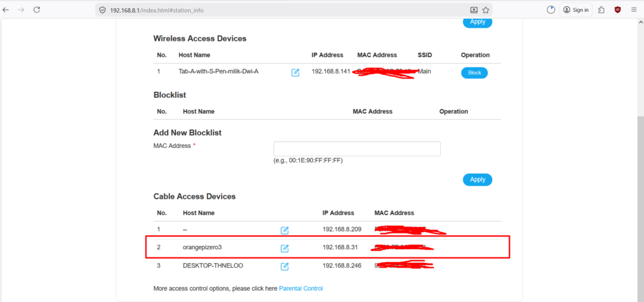Open the uBlock Origin extension icon

[618, 10]
